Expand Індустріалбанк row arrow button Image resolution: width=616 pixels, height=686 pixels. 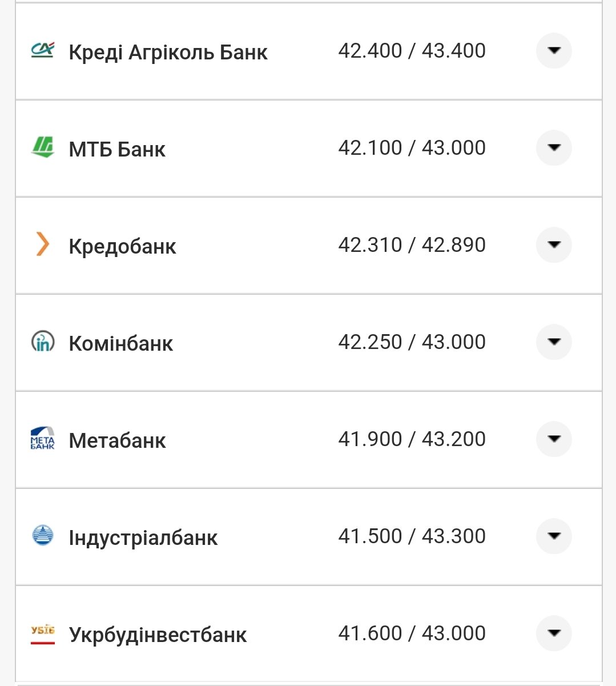pos(553,536)
